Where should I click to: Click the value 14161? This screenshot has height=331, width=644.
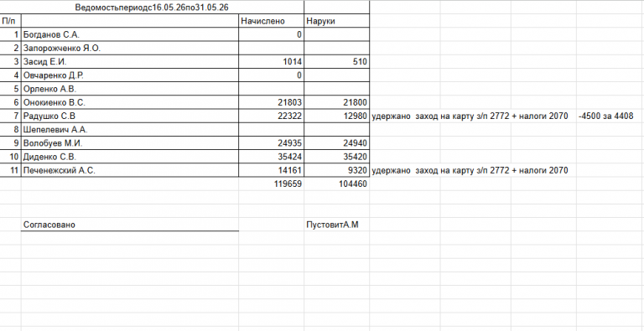271,170
